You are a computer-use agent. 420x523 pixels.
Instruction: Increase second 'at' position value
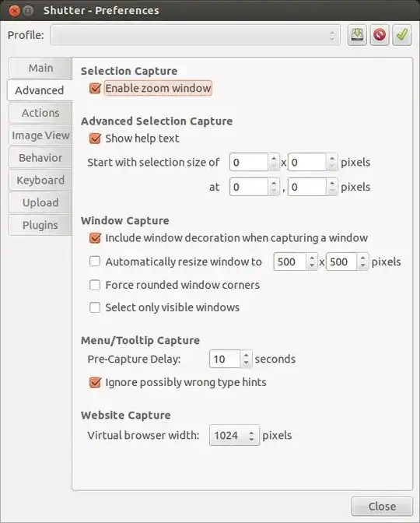(x=332, y=183)
